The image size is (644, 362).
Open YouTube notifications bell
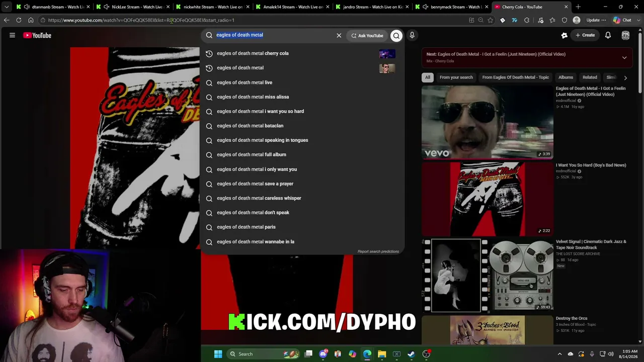pos(608,35)
